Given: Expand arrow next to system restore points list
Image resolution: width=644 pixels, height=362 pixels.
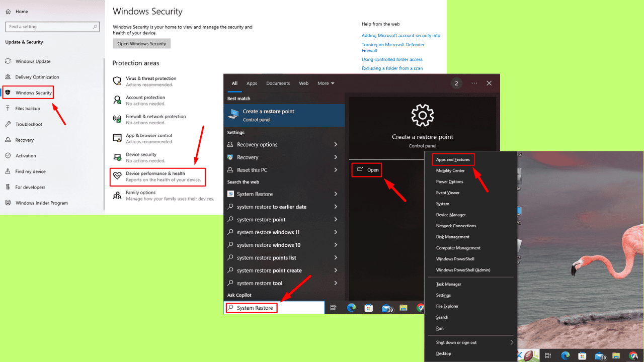Looking at the screenshot, I should (x=336, y=258).
